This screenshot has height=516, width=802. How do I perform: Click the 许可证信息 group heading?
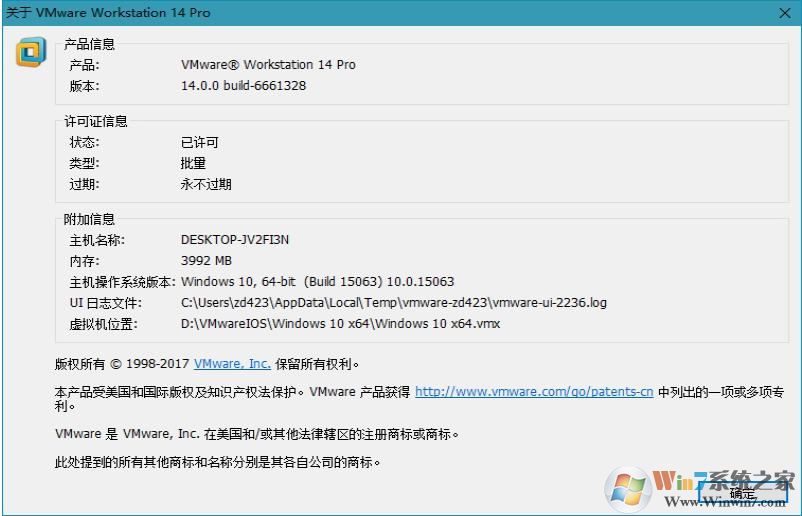[96, 121]
